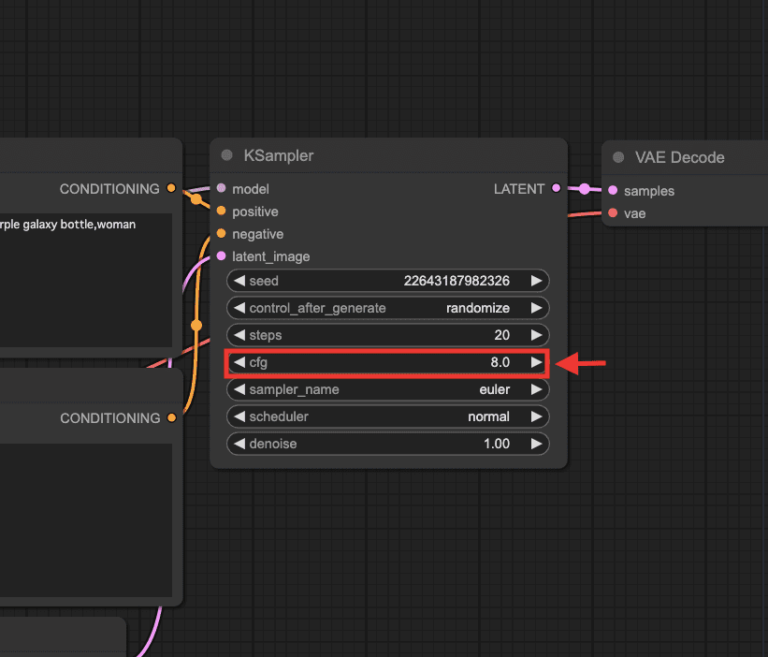Open the control_after_generate randomize dropdown
The image size is (768, 657).
tap(388, 308)
